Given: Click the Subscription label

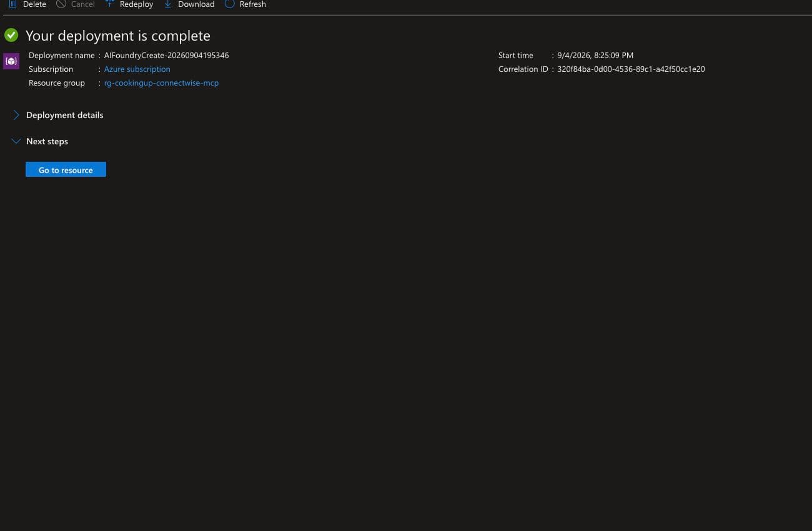Looking at the screenshot, I should (x=51, y=69).
